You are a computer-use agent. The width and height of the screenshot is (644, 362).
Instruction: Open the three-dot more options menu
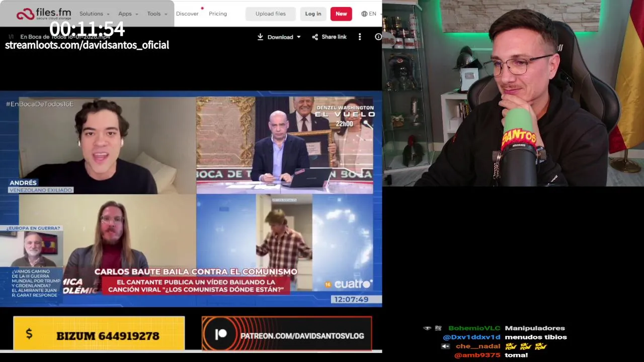(x=359, y=37)
